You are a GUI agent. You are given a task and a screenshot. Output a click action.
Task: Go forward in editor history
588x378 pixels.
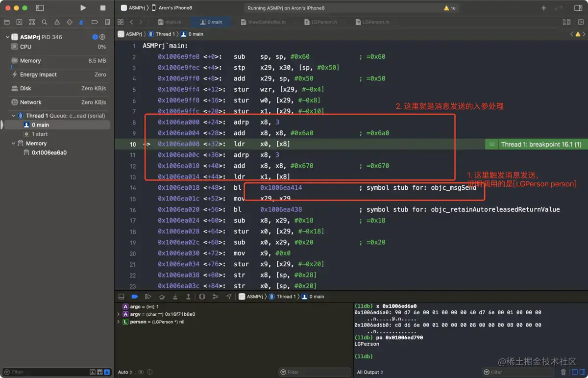(141, 22)
